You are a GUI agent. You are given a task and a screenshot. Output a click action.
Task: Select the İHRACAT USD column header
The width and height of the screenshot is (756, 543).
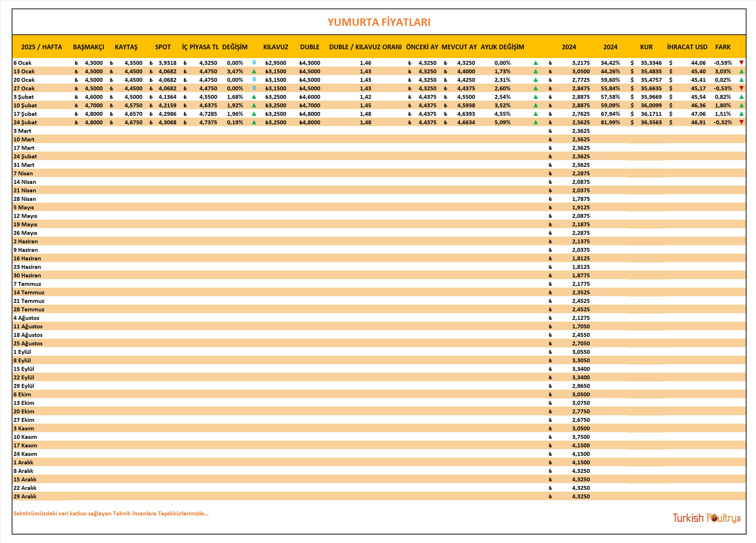(687, 47)
